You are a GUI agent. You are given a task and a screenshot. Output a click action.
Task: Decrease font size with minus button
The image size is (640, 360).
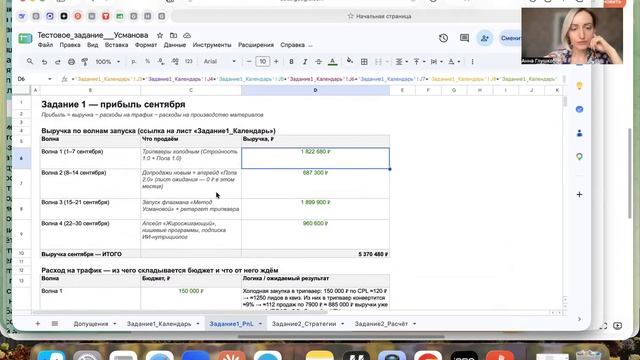click(x=249, y=62)
